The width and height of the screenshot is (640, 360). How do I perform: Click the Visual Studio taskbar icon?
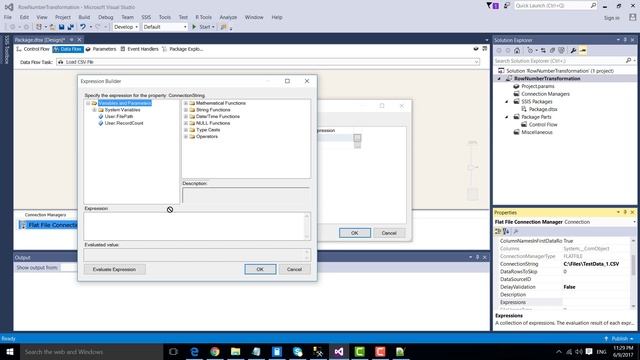coord(339,351)
